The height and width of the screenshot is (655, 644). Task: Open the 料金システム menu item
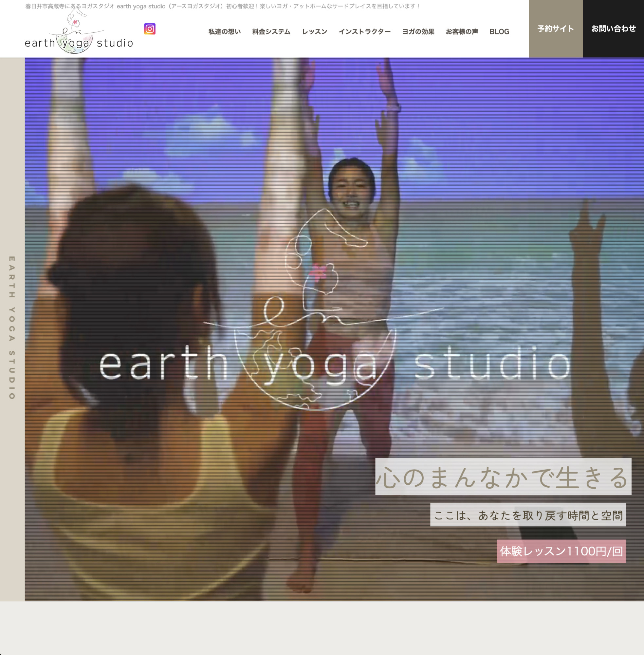(x=271, y=32)
